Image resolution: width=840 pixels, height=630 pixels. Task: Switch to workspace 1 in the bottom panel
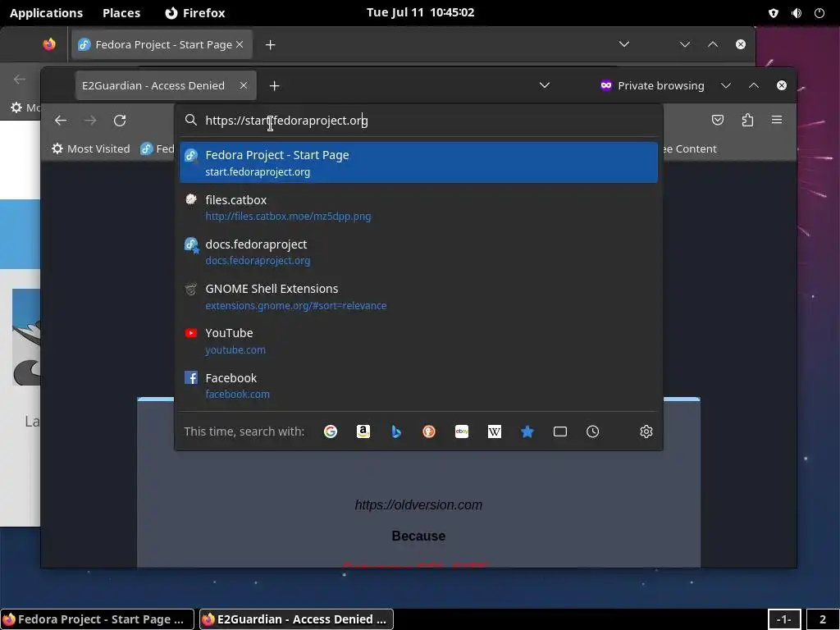pos(783,619)
